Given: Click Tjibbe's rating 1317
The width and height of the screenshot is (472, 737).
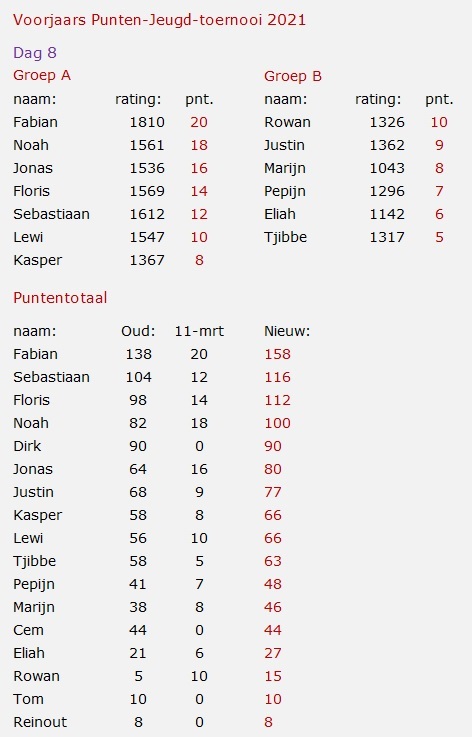Looking at the screenshot, I should 387,237.
